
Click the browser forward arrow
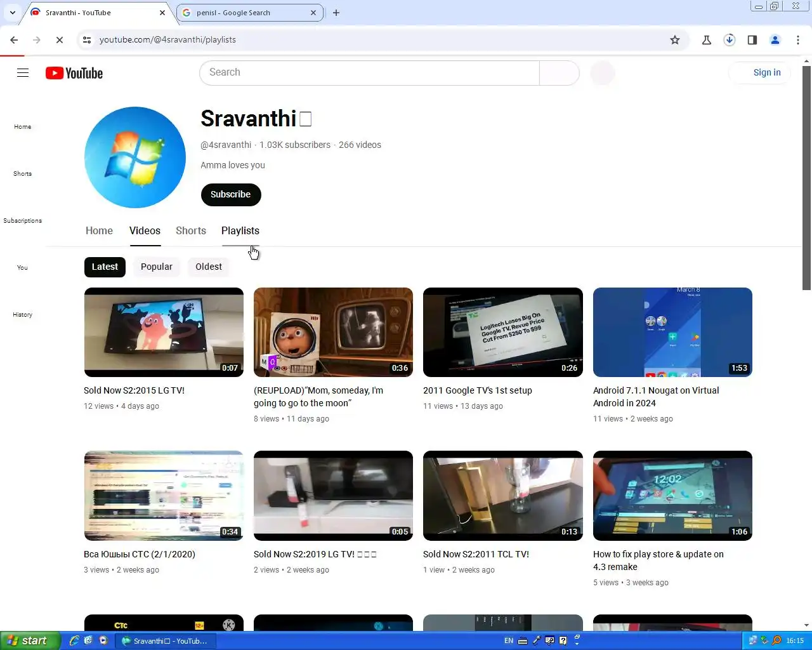point(37,39)
